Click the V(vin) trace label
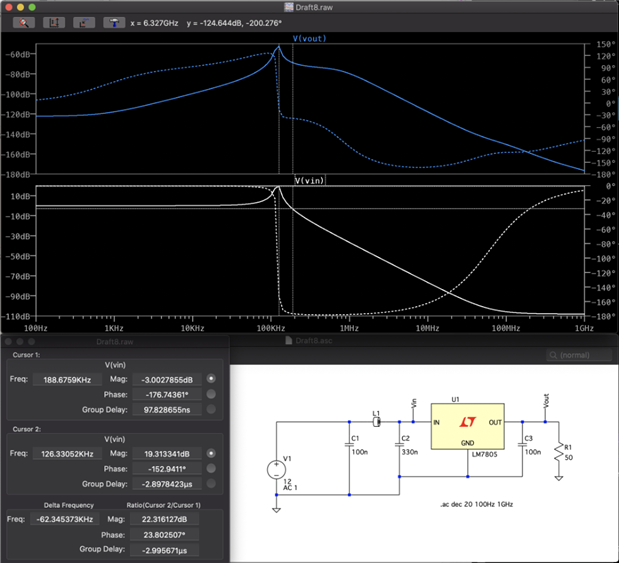Viewport: 619px width, 563px height. [x=310, y=180]
